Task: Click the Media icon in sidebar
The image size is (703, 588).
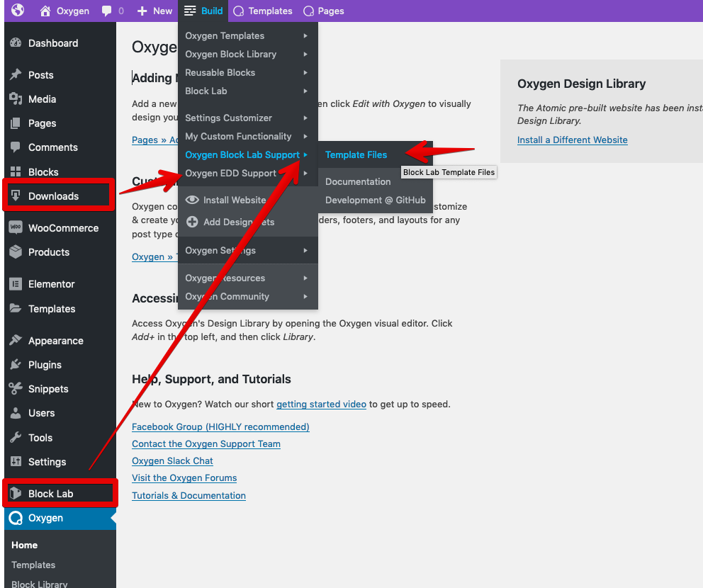Action: click(x=16, y=99)
